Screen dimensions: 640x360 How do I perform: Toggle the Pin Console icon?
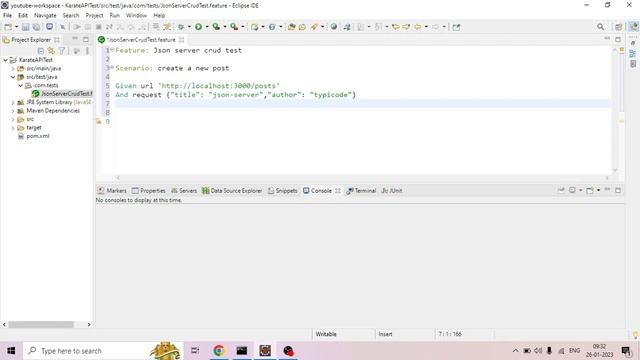[x=561, y=190]
